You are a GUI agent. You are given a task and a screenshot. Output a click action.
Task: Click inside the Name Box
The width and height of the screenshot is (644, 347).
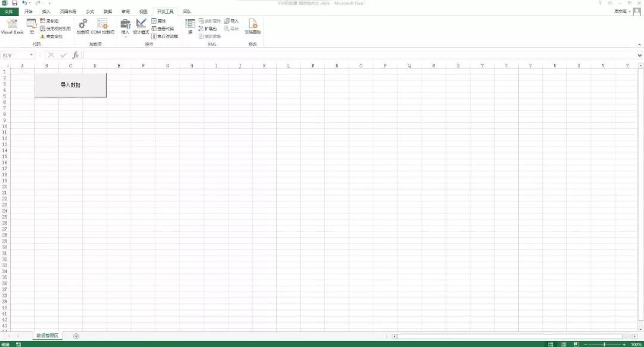[15, 55]
